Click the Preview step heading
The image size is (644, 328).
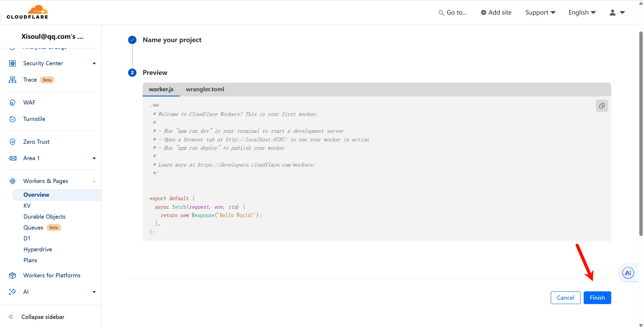(155, 73)
